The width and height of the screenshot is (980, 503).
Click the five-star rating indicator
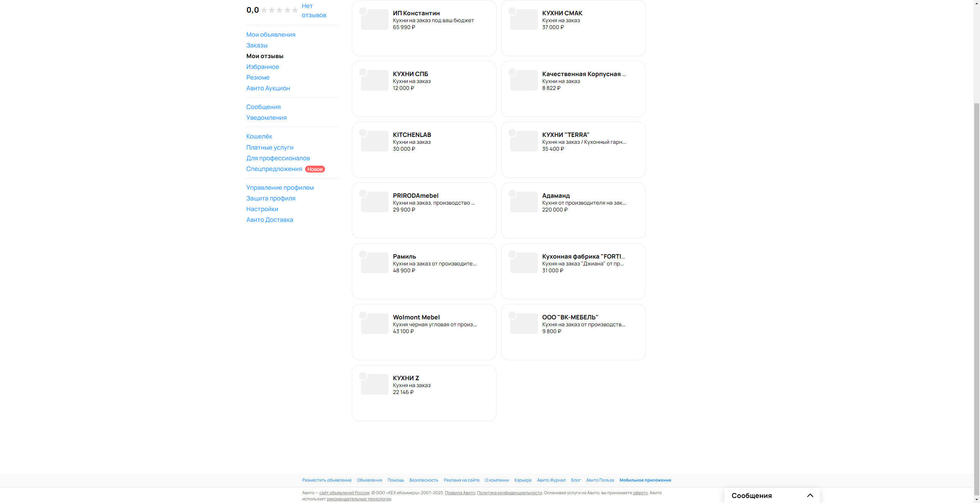279,10
